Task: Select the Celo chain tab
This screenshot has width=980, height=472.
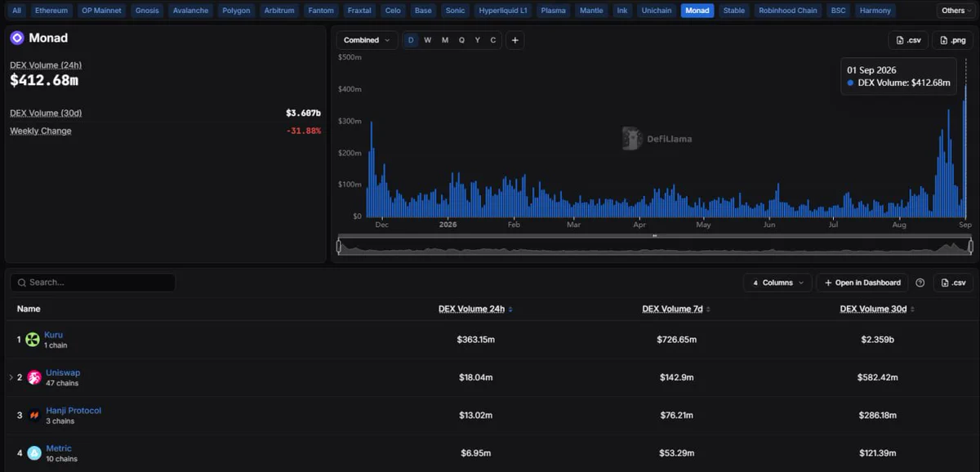Action: point(394,11)
